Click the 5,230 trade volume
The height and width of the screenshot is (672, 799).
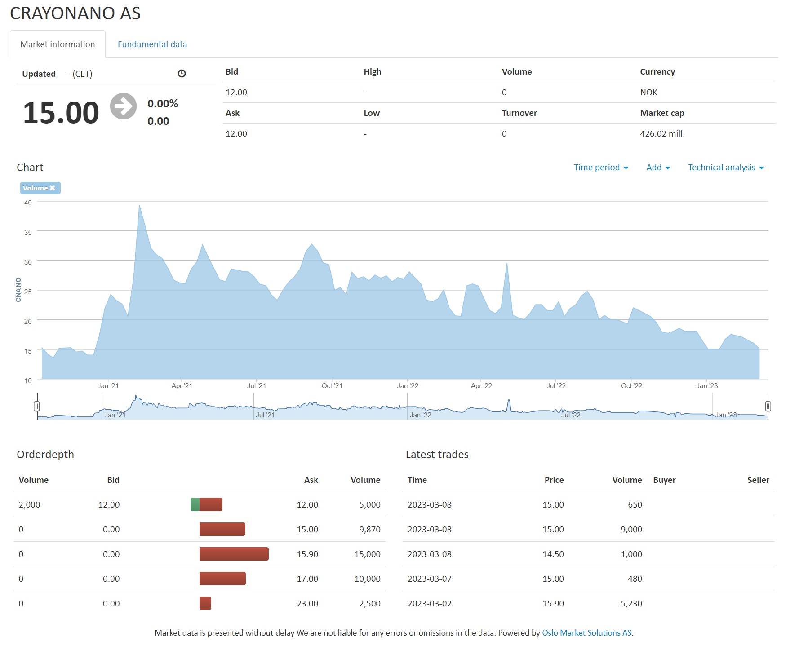click(x=631, y=603)
